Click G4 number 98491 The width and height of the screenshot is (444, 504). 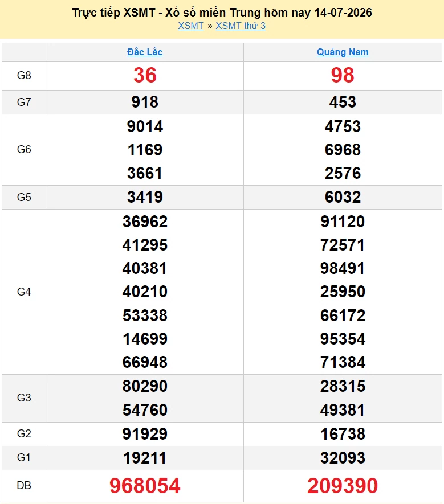point(343,268)
